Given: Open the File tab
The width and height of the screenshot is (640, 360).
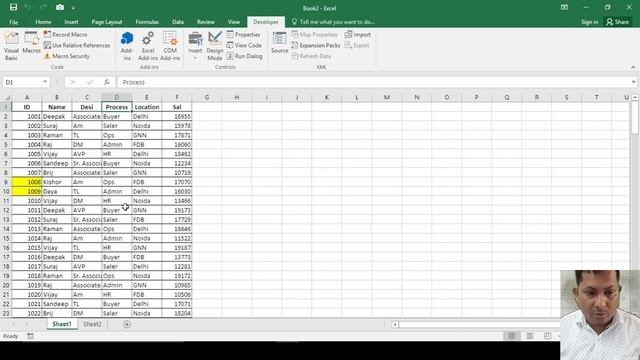Looking at the screenshot, I should coord(13,22).
